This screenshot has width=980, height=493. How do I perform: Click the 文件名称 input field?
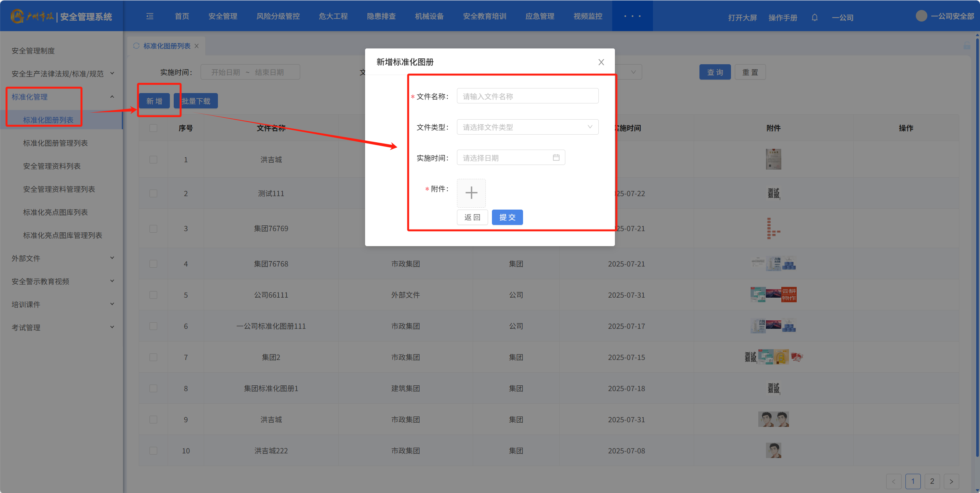click(x=527, y=96)
